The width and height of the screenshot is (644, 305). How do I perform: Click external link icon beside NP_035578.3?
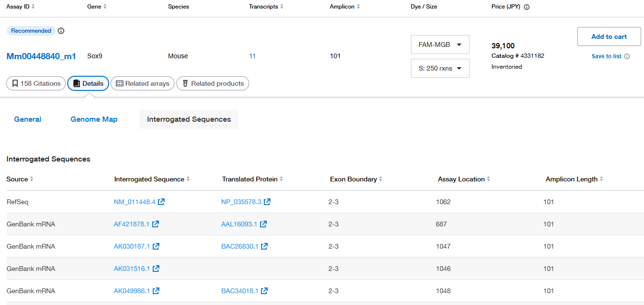pos(267,202)
